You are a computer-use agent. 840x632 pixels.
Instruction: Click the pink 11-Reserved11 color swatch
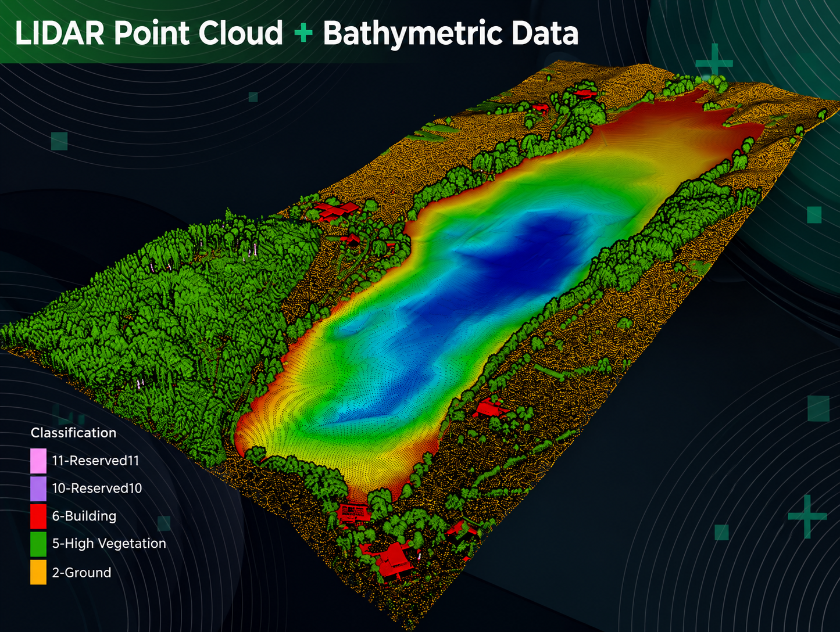click(38, 461)
